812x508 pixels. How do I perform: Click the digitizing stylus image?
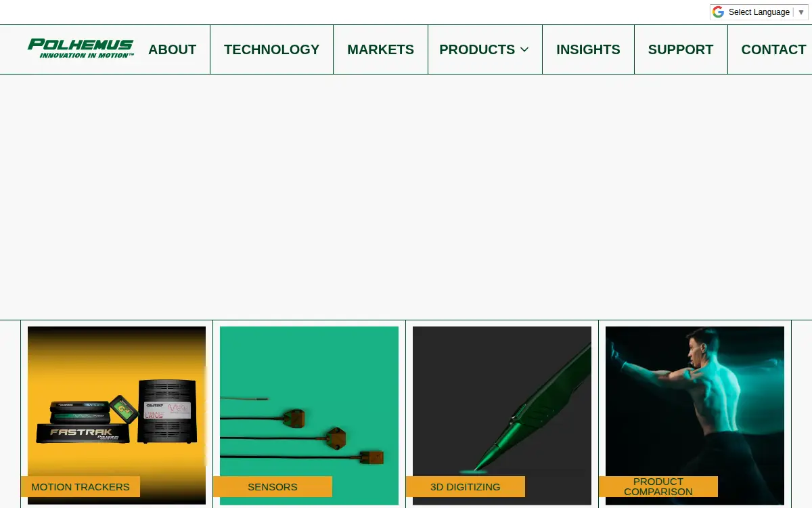[x=502, y=415]
